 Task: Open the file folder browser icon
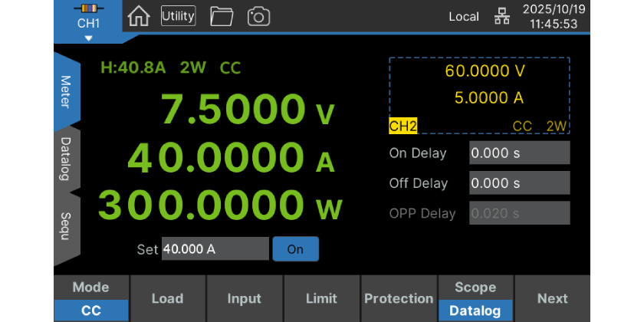click(222, 15)
